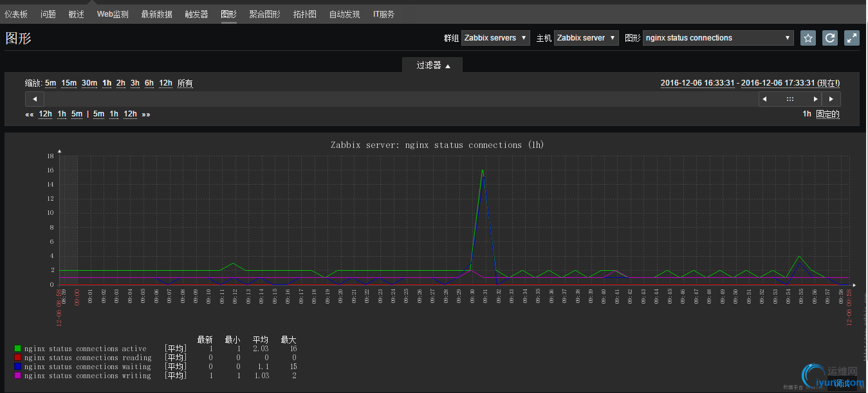Open fullscreen mode with expand icon

coord(852,38)
